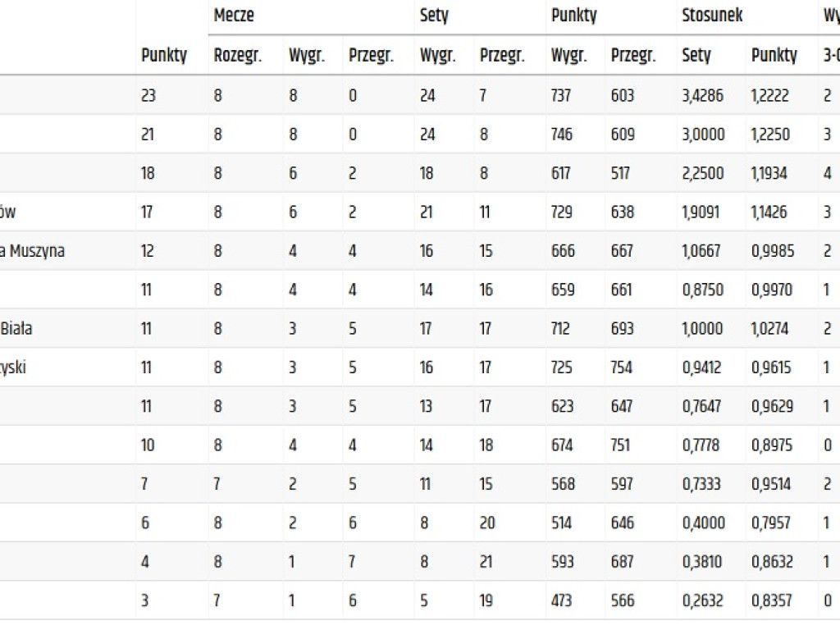Click the Przegr. header under Sety
Viewport: 840px width, 630px height.
502,55
